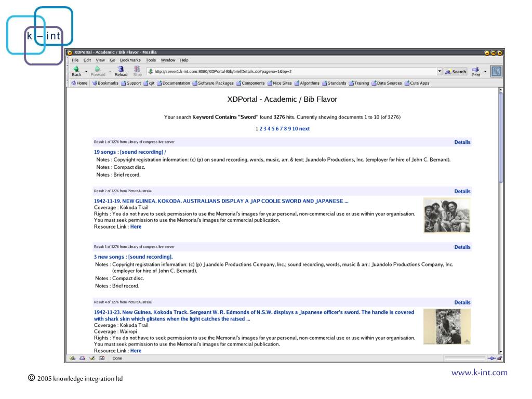
Task: Click the Stop loading icon
Action: (137, 71)
